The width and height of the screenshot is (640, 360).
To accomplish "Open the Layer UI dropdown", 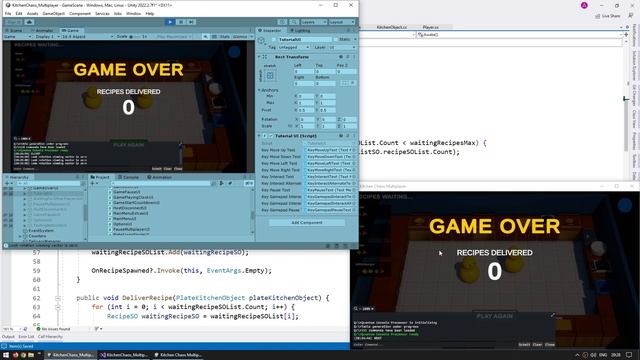I will pyautogui.click(x=342, y=47).
